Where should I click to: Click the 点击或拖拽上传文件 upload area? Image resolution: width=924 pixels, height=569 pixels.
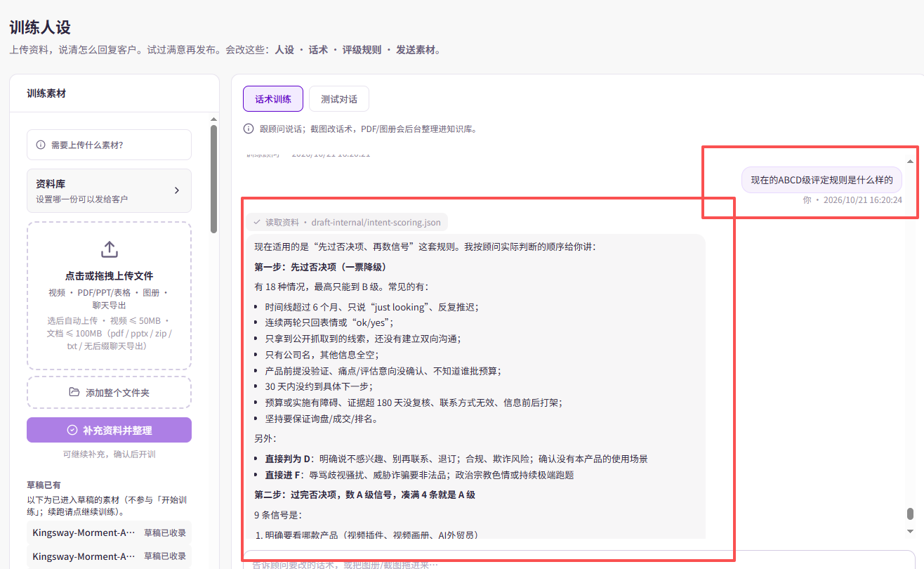[109, 296]
